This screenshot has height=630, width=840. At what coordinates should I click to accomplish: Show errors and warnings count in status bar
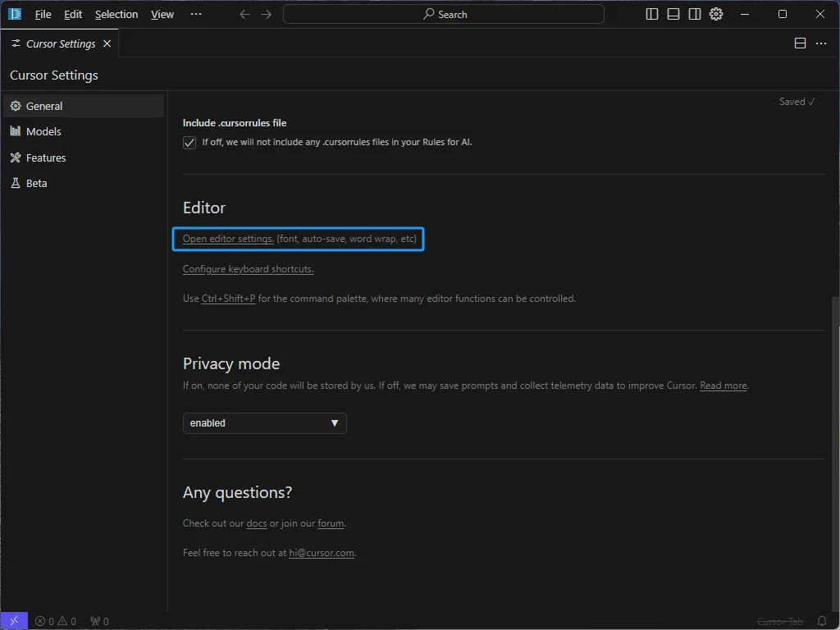[x=56, y=622]
